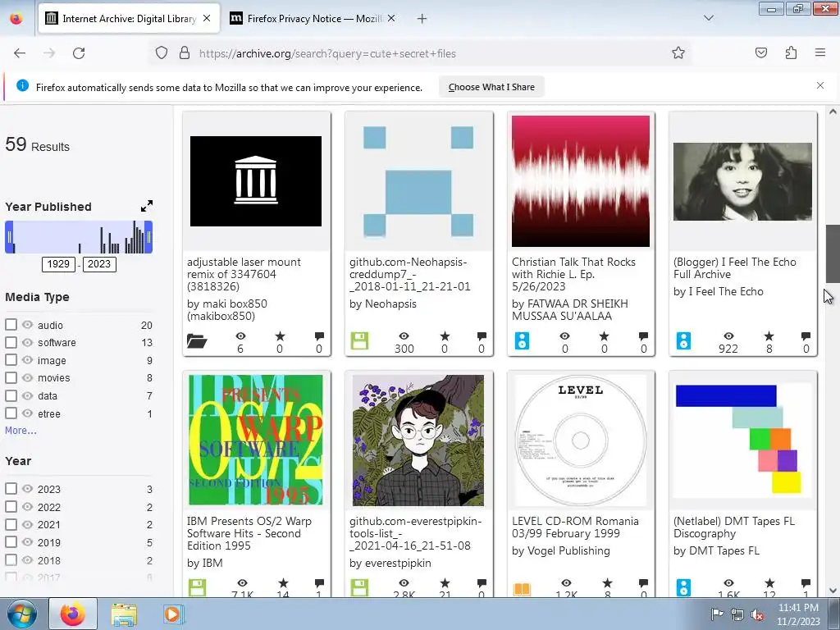Close the Firefox Privacy Notice tab
This screenshot has width=840, height=630.
pos(391,18)
